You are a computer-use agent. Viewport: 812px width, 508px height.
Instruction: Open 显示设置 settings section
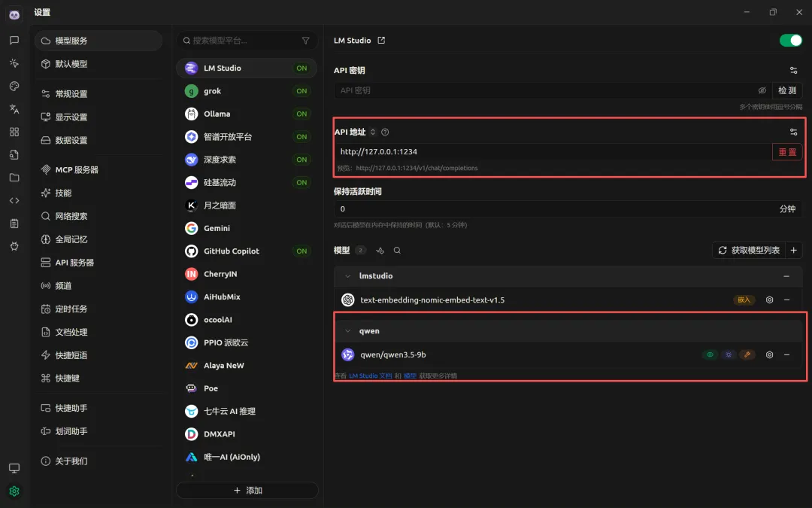pos(98,117)
